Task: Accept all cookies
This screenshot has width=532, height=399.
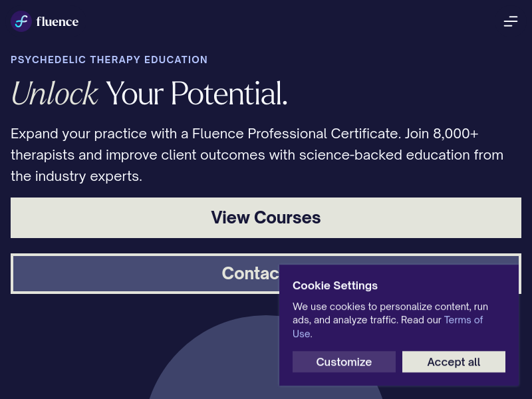Action: click(454, 362)
